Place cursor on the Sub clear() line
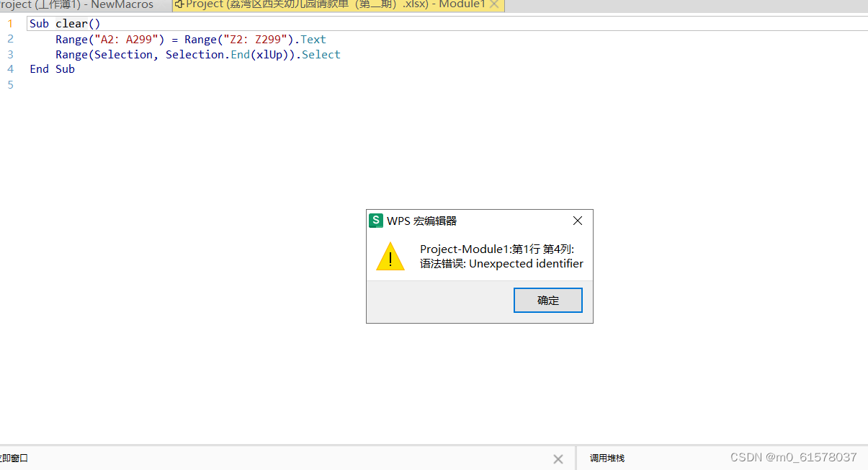 click(65, 23)
